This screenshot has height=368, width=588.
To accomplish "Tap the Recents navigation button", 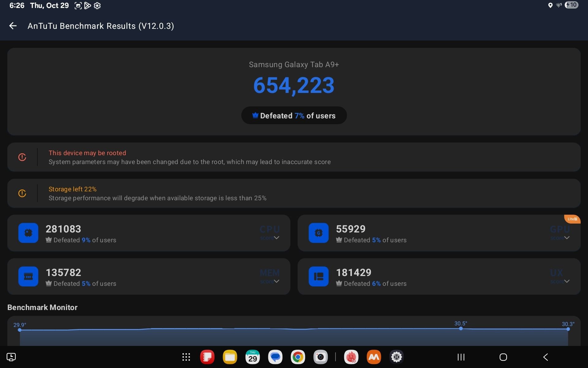I will tap(461, 357).
